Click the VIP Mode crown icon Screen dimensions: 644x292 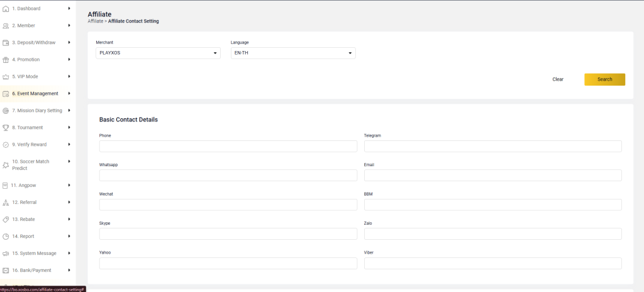click(x=6, y=77)
